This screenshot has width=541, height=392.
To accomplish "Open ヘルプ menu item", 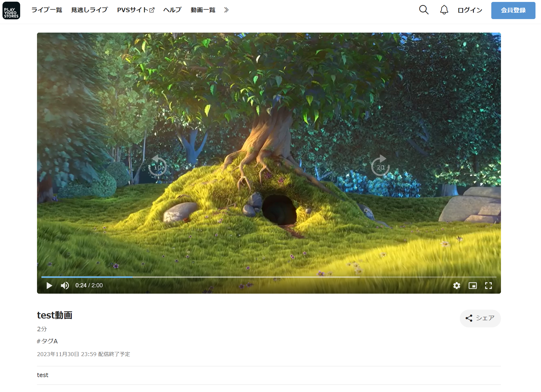I will click(172, 10).
